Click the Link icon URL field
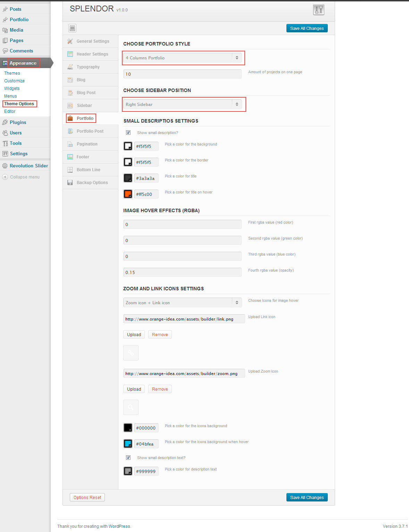This screenshot has height=532, width=409. 184,319
